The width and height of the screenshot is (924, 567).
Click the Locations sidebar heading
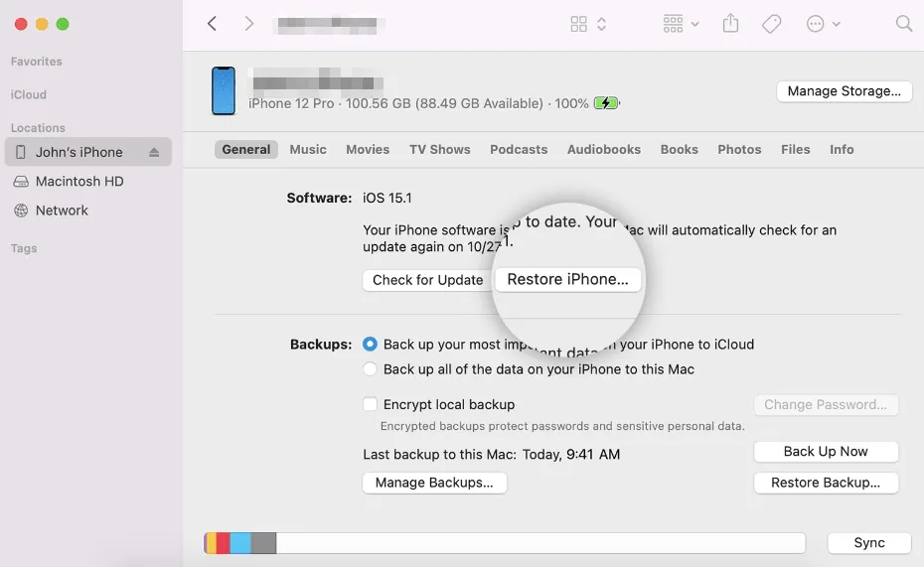point(38,128)
